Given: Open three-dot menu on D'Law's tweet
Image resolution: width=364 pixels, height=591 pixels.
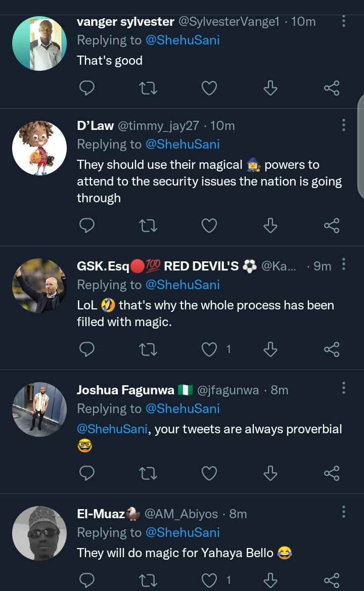Looking at the screenshot, I should click(344, 125).
